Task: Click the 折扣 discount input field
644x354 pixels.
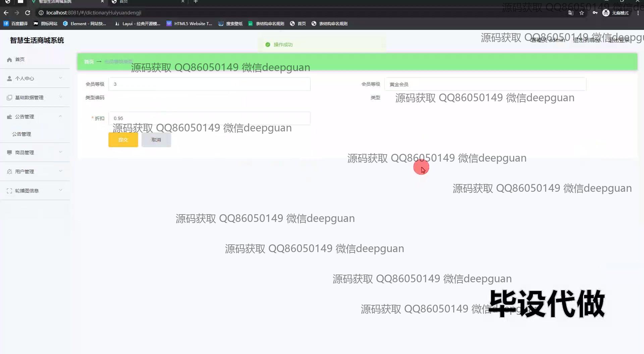Action: [209, 118]
